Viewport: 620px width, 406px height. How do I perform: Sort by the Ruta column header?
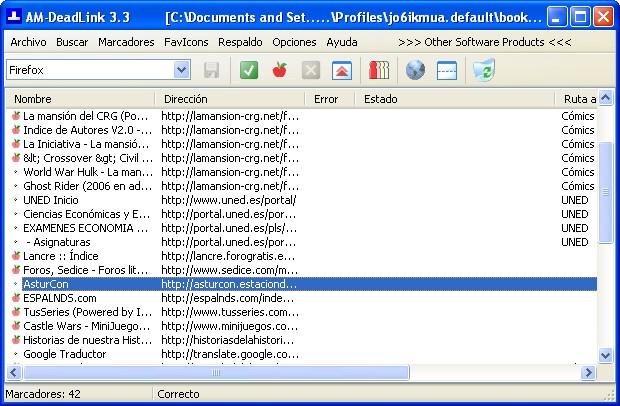(x=576, y=99)
